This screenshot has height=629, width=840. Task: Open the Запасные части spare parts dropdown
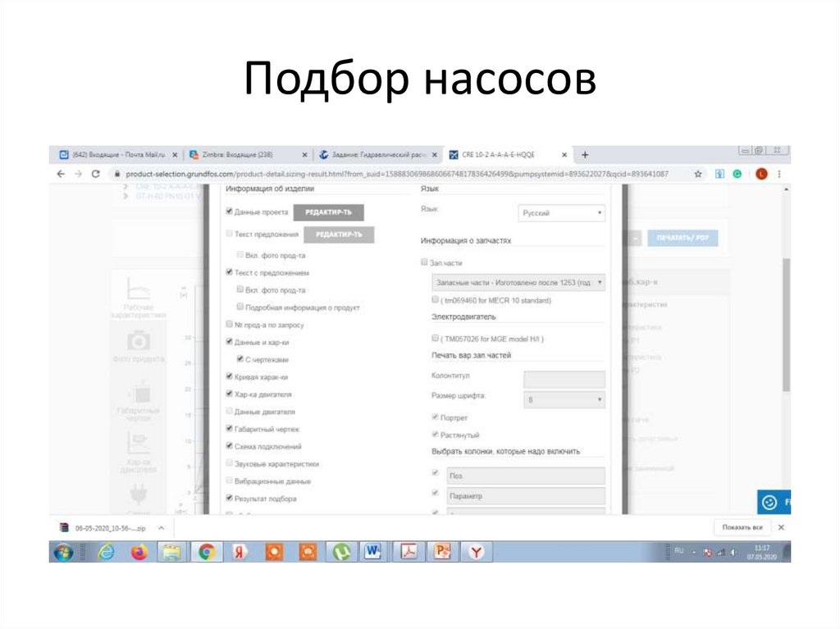click(518, 281)
